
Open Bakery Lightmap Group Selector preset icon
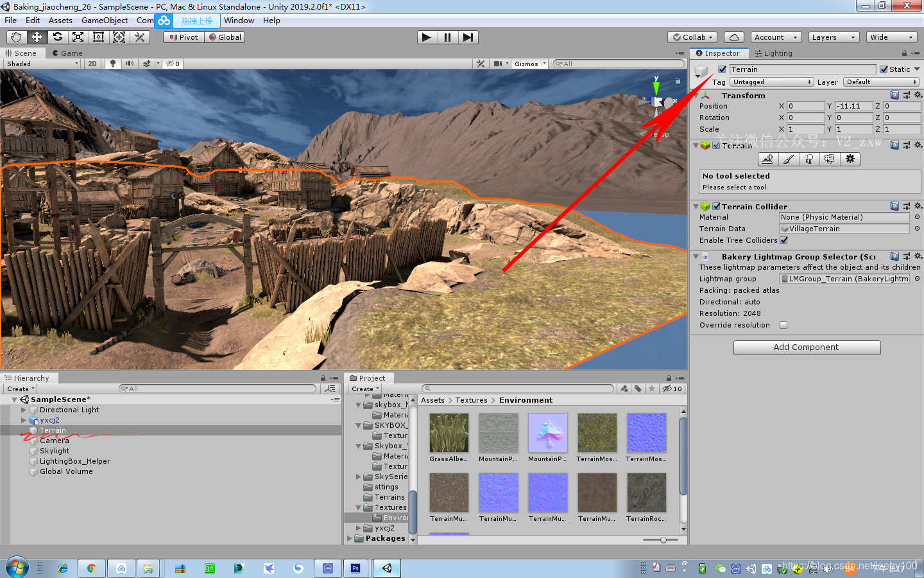[x=907, y=256]
